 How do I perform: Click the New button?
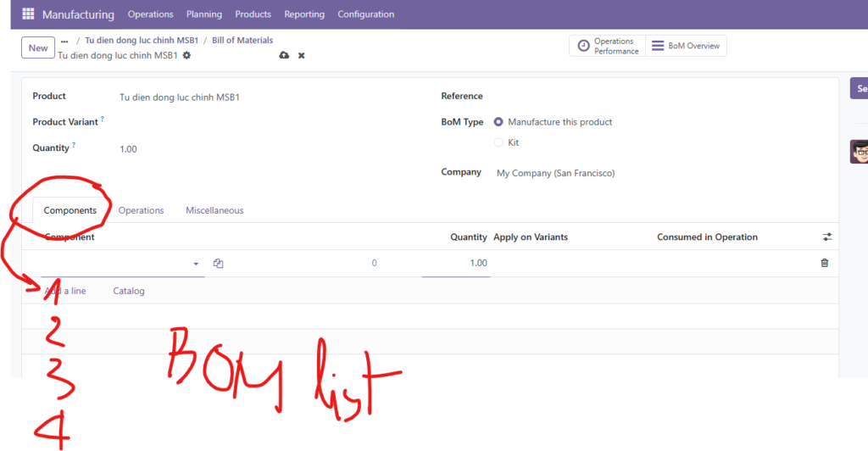pos(38,47)
